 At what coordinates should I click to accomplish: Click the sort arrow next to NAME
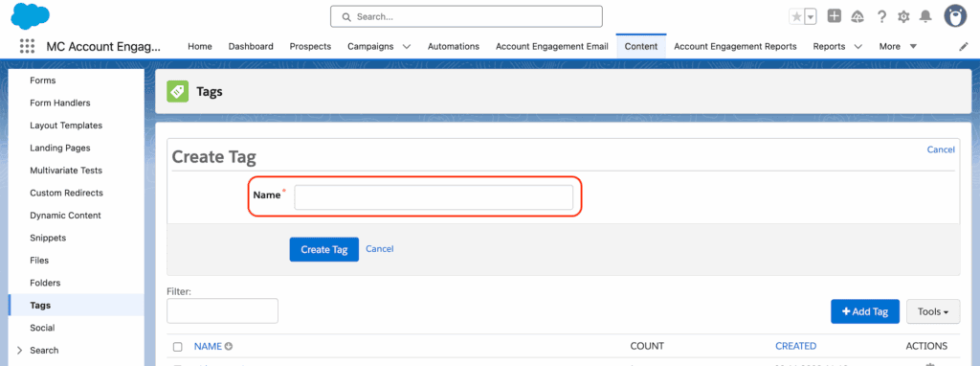(x=229, y=346)
